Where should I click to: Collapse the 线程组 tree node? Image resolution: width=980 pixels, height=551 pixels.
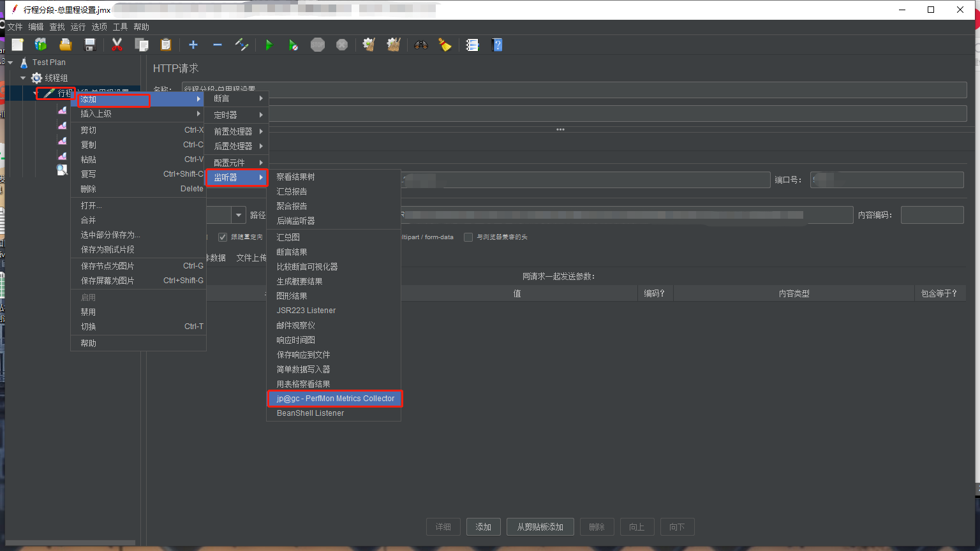tap(24, 78)
